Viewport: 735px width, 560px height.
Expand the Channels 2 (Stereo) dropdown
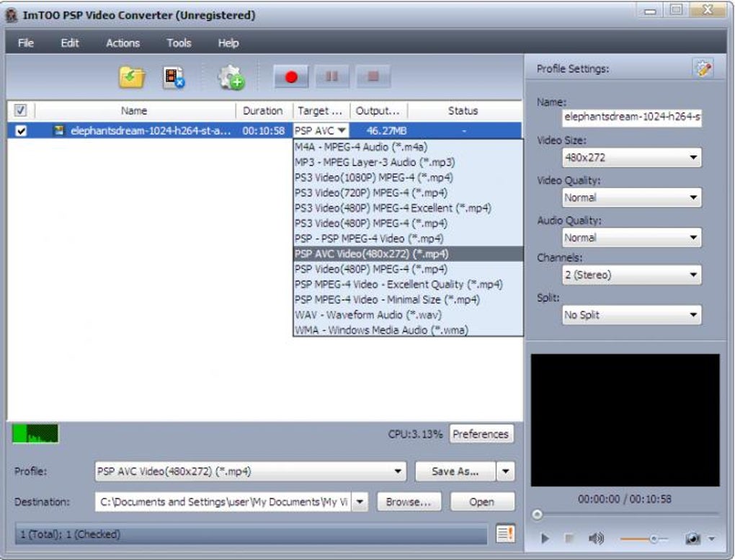point(631,275)
